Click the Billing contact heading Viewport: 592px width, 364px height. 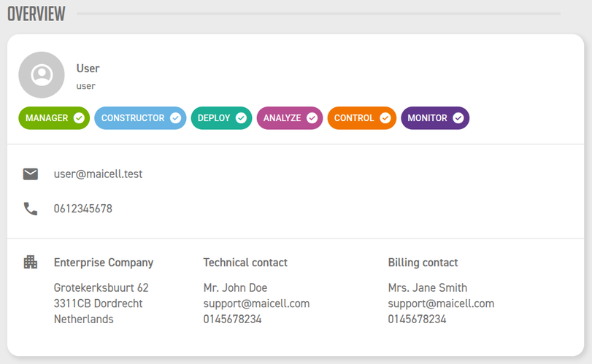(423, 263)
